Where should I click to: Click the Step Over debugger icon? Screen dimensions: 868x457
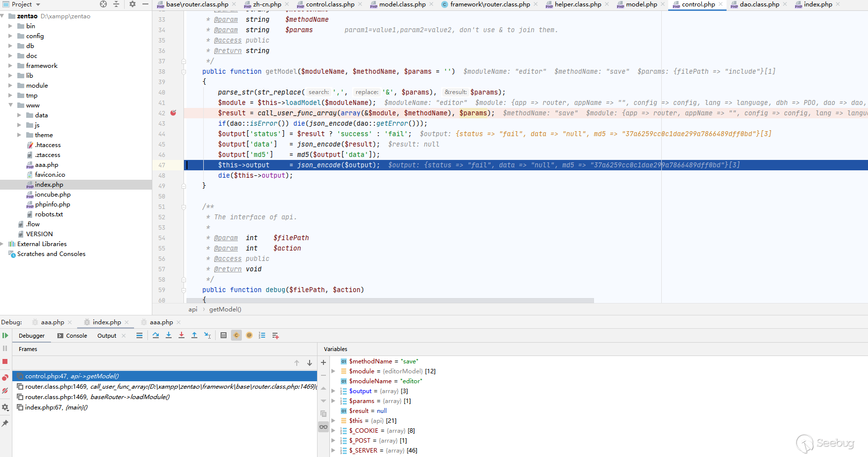click(156, 336)
